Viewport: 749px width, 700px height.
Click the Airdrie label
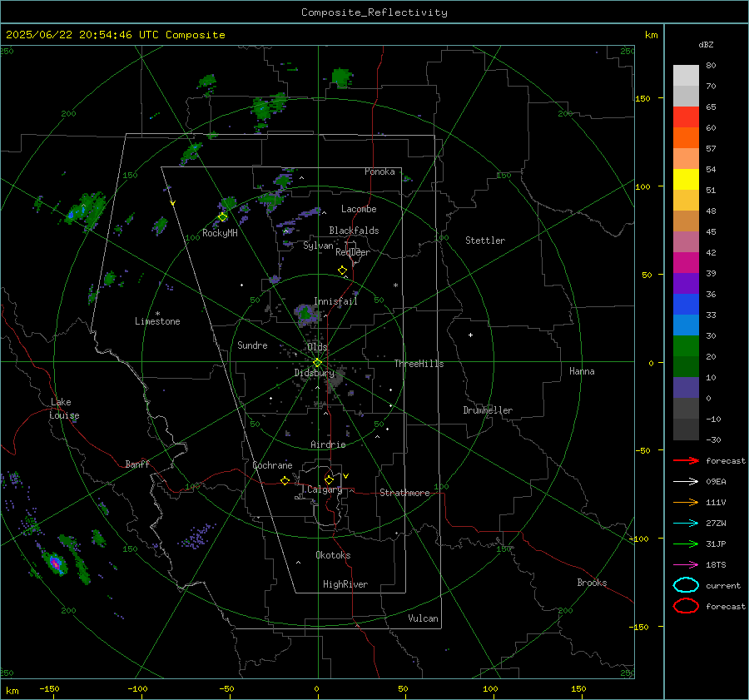click(x=328, y=444)
